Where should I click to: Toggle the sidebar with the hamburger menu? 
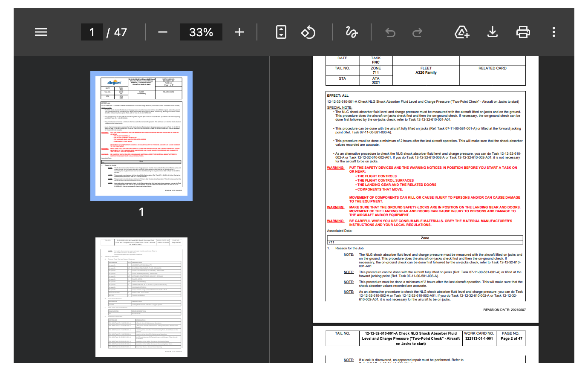(41, 32)
